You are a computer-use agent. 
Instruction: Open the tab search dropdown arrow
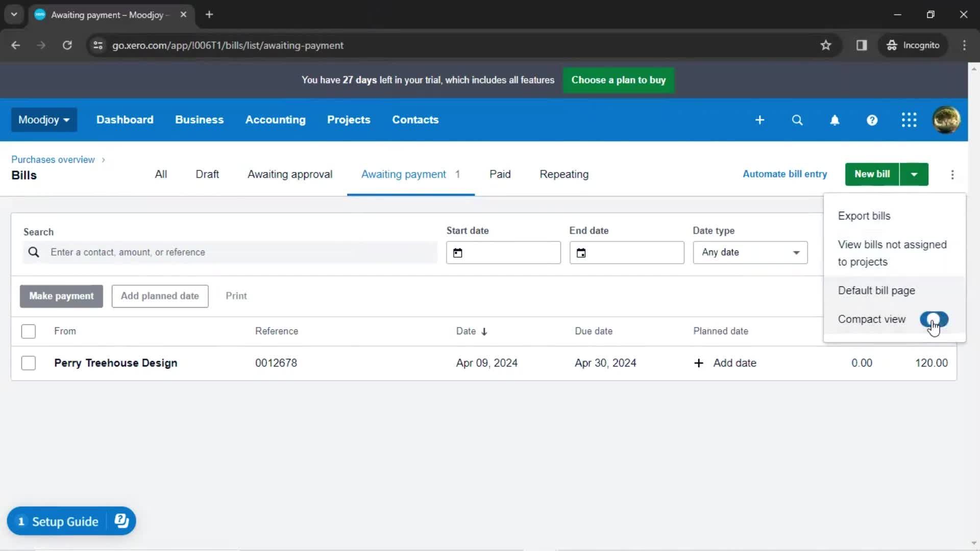coord(14,14)
